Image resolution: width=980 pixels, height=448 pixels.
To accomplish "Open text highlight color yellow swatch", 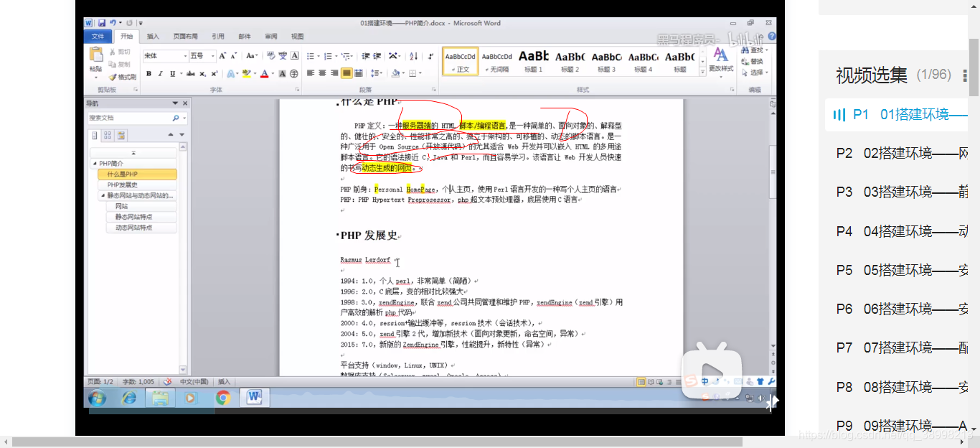I will [x=246, y=73].
